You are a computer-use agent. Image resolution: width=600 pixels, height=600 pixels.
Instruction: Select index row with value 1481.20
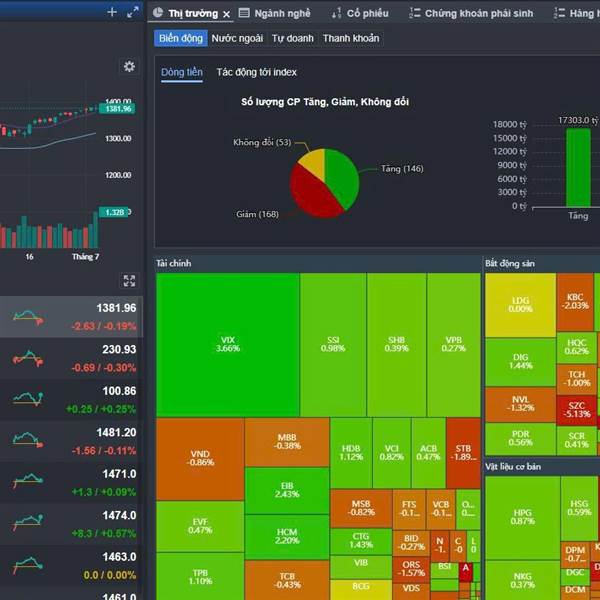coord(72,441)
